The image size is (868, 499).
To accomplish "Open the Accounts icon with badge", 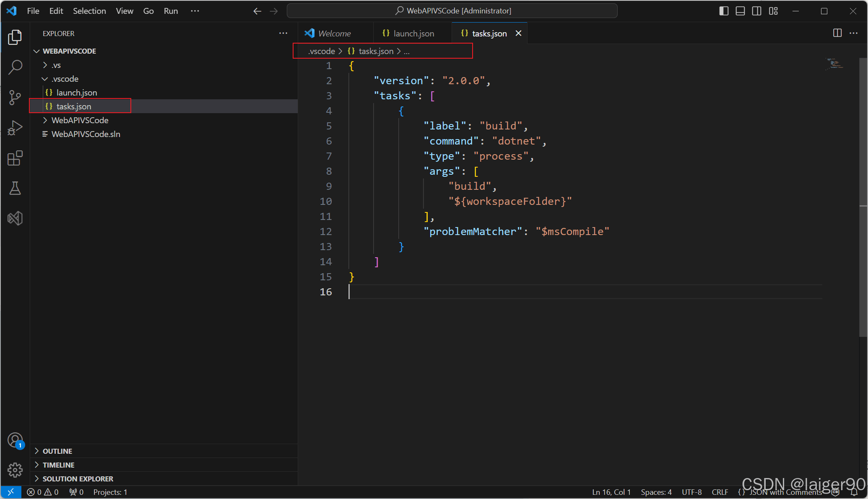I will click(15, 440).
